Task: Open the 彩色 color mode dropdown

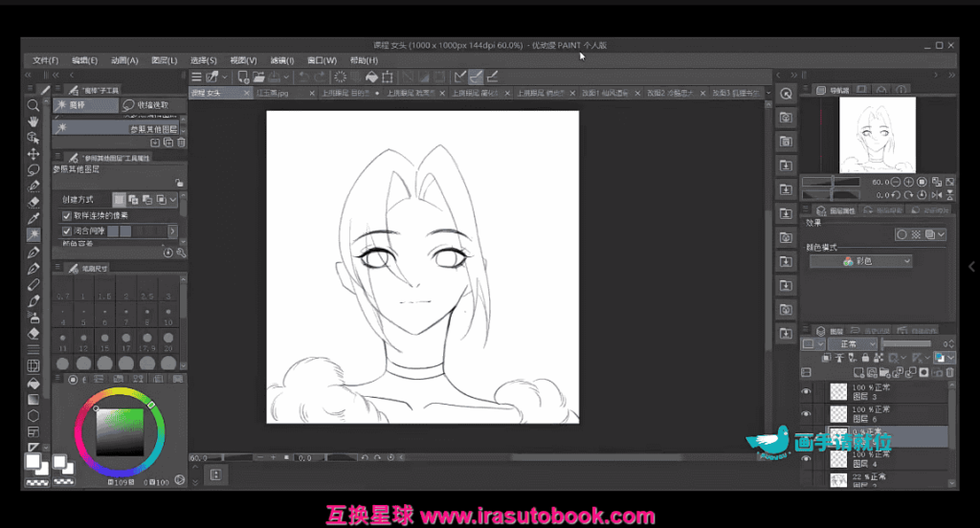Action: [860, 261]
